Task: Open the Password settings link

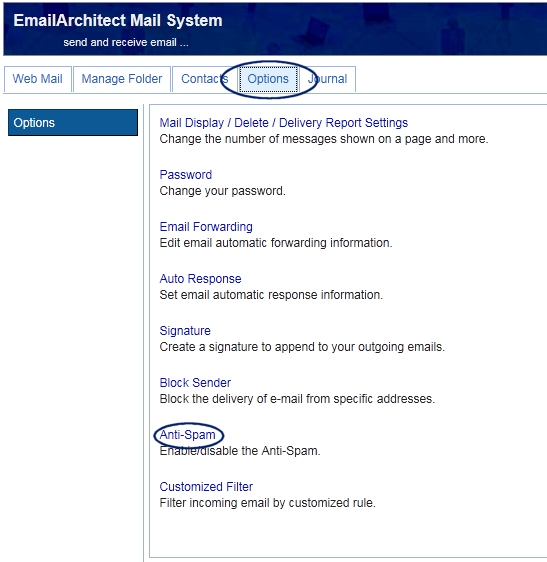Action: click(x=186, y=175)
